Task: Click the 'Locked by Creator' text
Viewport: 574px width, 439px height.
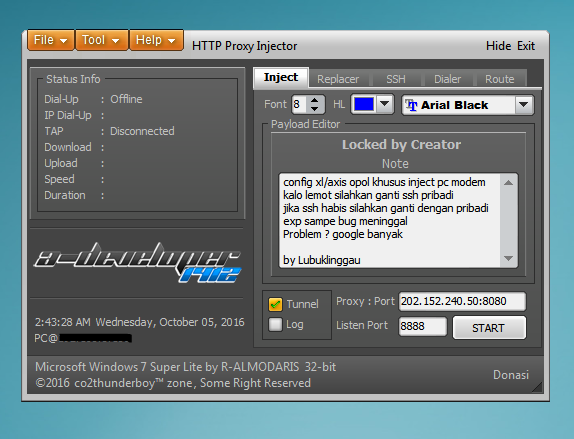Action: tap(401, 145)
